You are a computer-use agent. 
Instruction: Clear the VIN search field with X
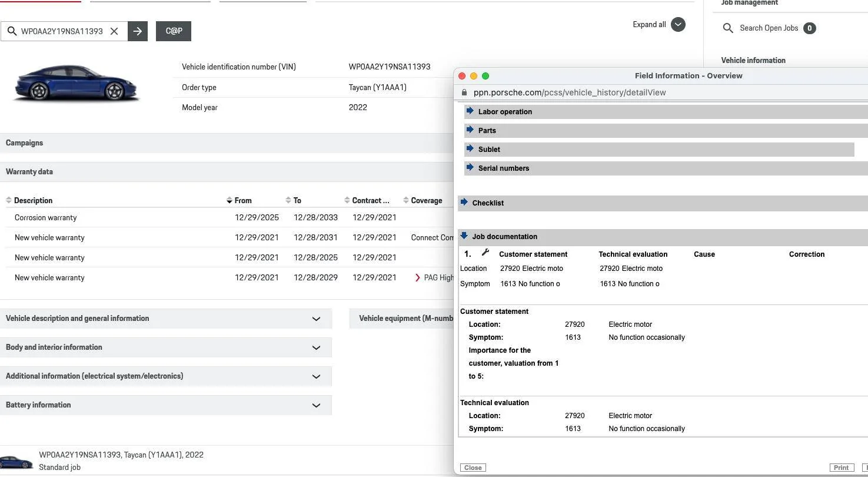coord(114,31)
